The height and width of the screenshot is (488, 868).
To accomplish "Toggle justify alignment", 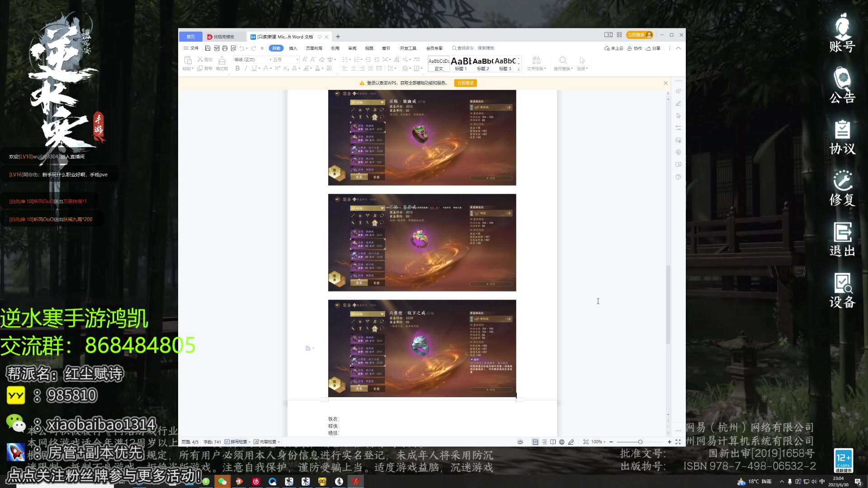I will 371,68.
